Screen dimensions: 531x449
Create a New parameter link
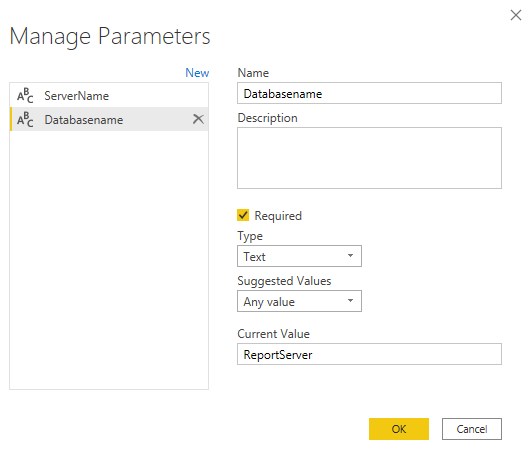click(x=197, y=73)
